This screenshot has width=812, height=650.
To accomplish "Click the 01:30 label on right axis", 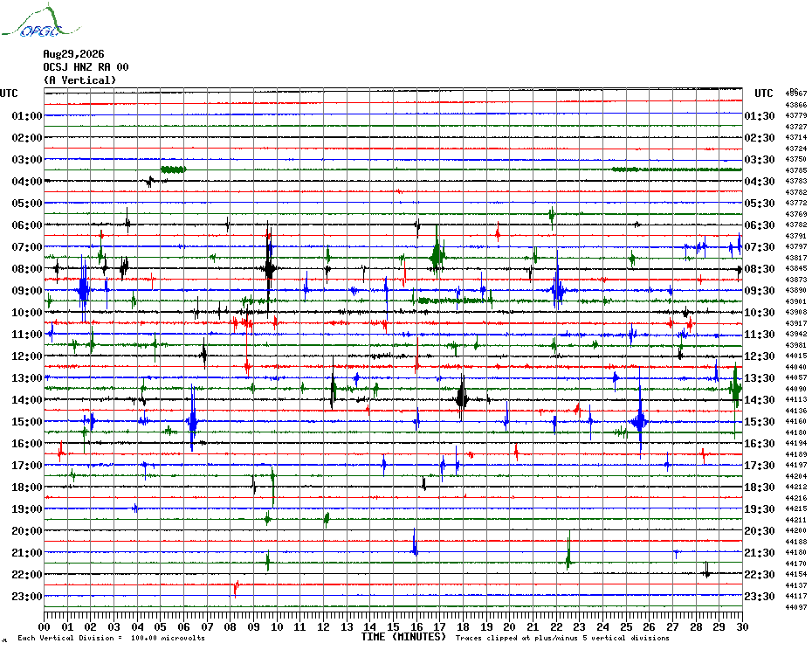I will coord(760,115).
